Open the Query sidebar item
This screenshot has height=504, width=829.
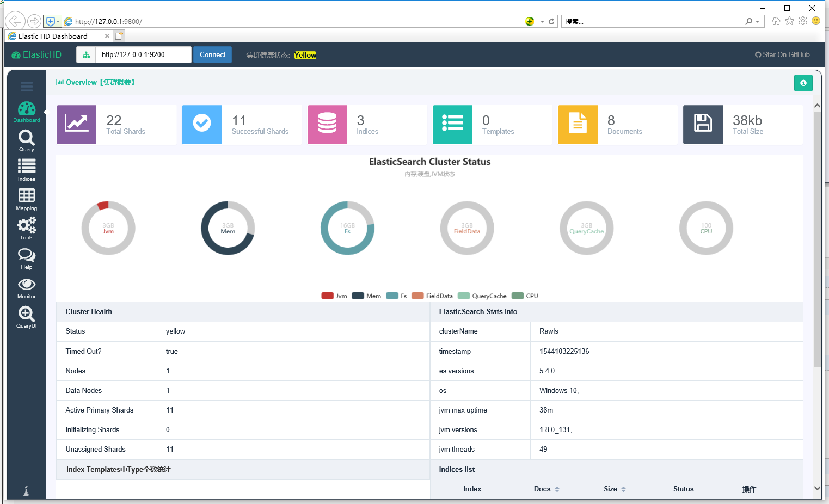point(27,141)
